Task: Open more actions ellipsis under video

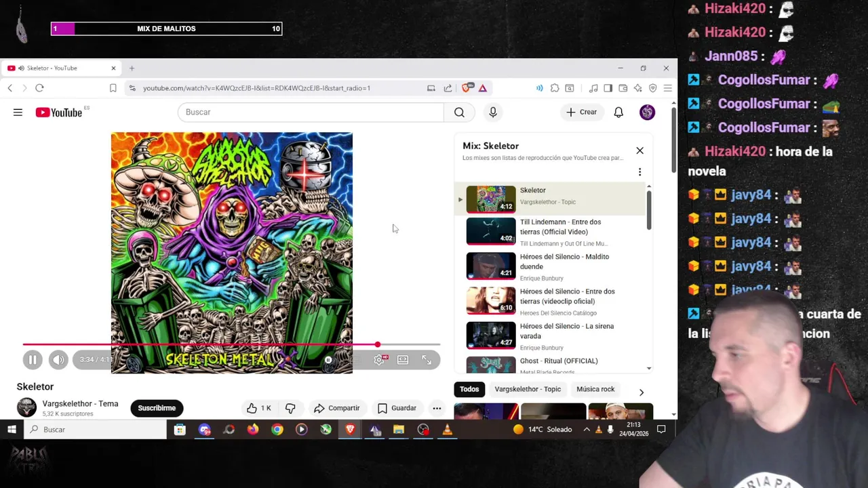Action: pos(437,408)
